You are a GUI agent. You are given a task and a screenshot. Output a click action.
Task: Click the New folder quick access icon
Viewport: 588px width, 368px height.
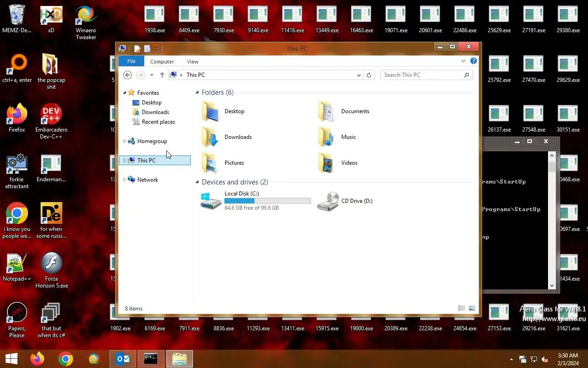(147, 48)
